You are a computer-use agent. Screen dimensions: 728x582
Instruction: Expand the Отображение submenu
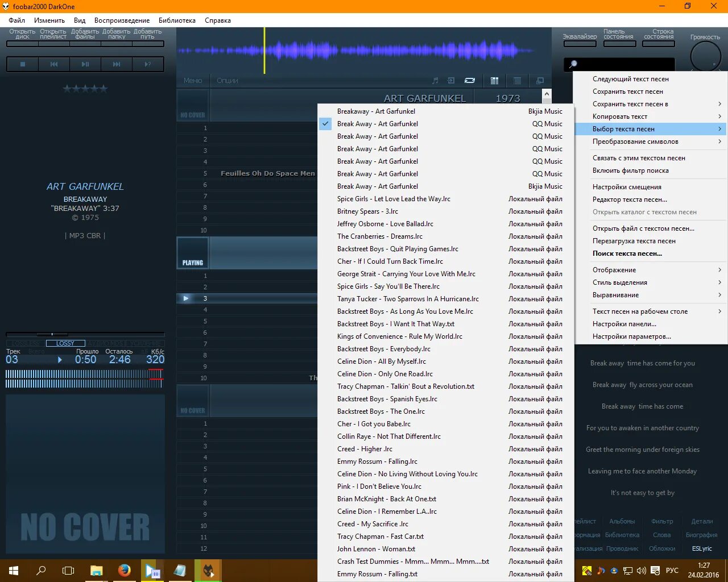click(651, 270)
